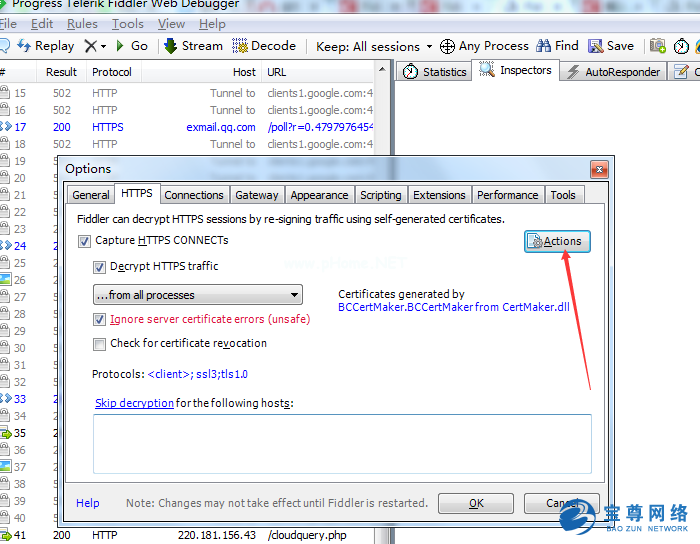
Task: Open dropdown arrow next to Remove X
Action: tap(104, 46)
